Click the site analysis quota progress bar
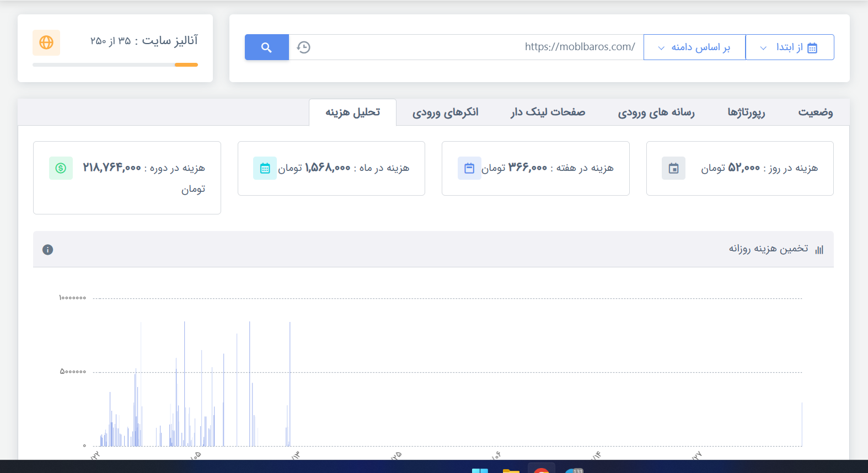This screenshot has width=868, height=473. coord(115,65)
